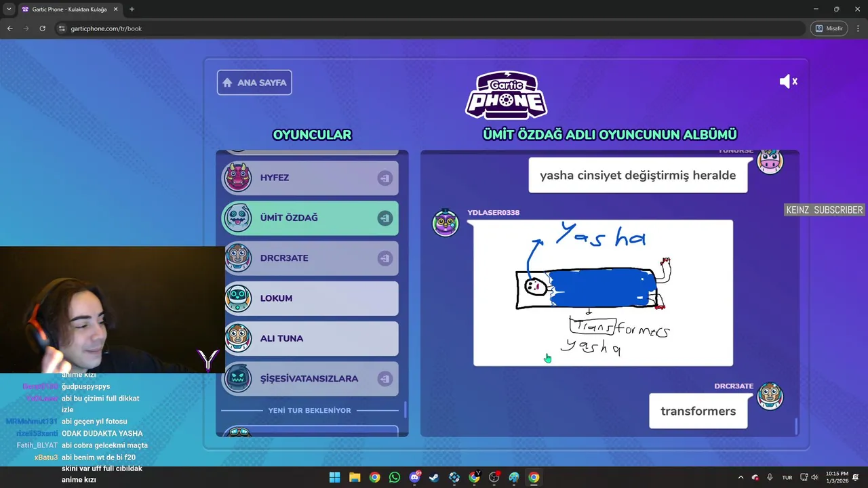
Task: Open the three-dot Chrome menu
Action: click(x=858, y=28)
